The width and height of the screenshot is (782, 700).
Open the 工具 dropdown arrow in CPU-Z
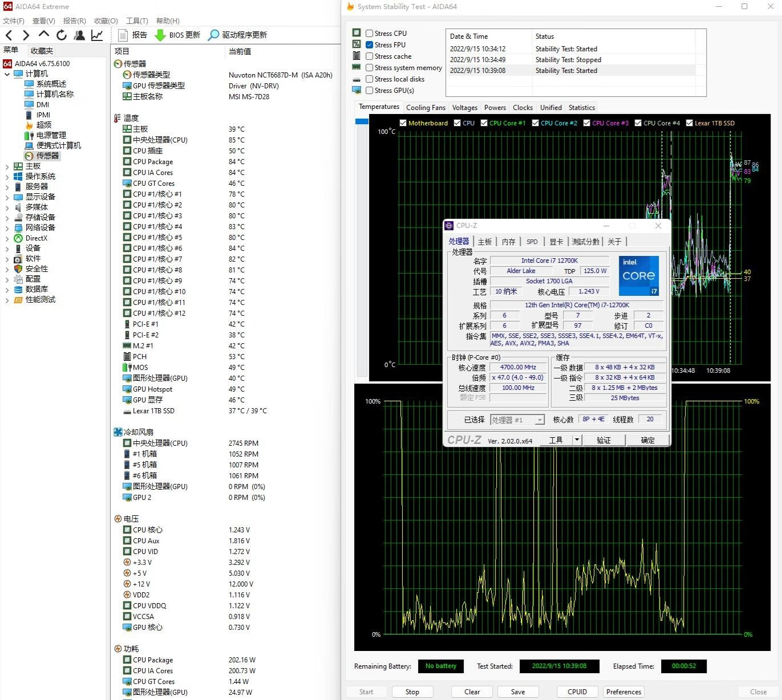point(577,439)
